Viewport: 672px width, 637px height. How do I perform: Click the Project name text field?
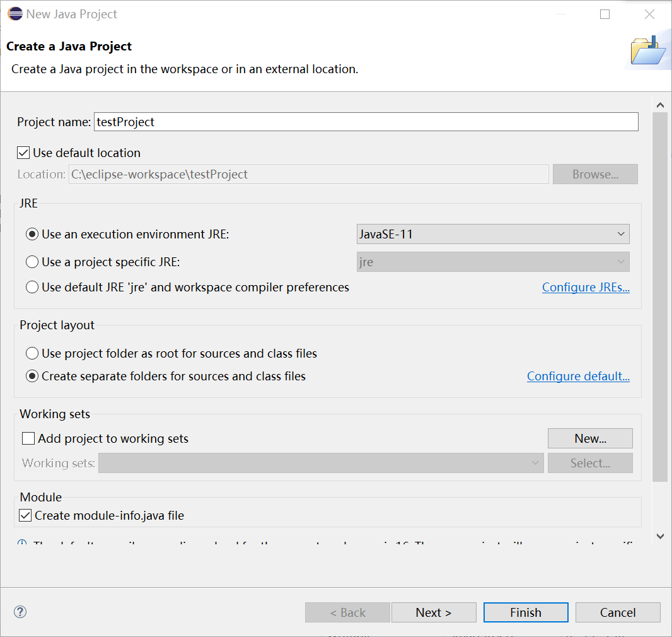(x=366, y=122)
